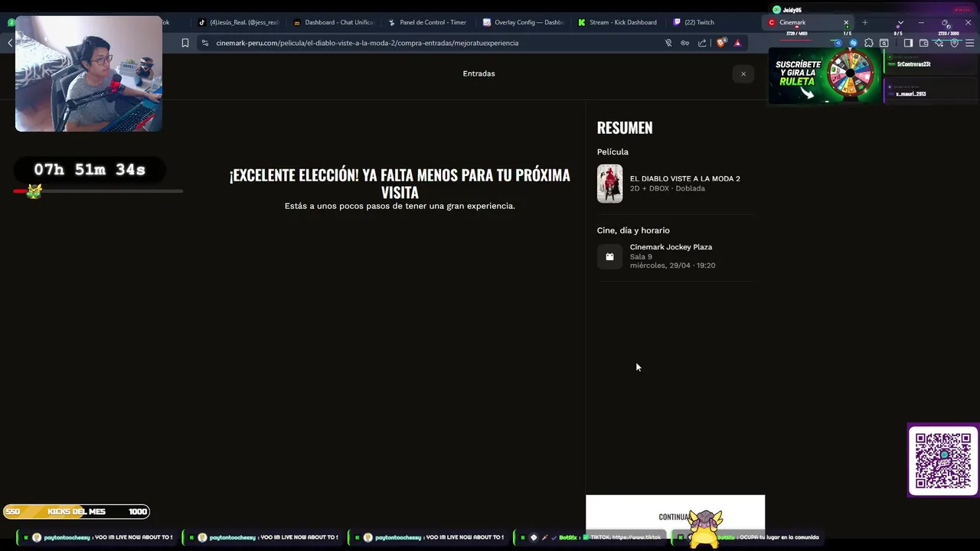Click the x_mauri_2913 username in overlay

tap(911, 93)
